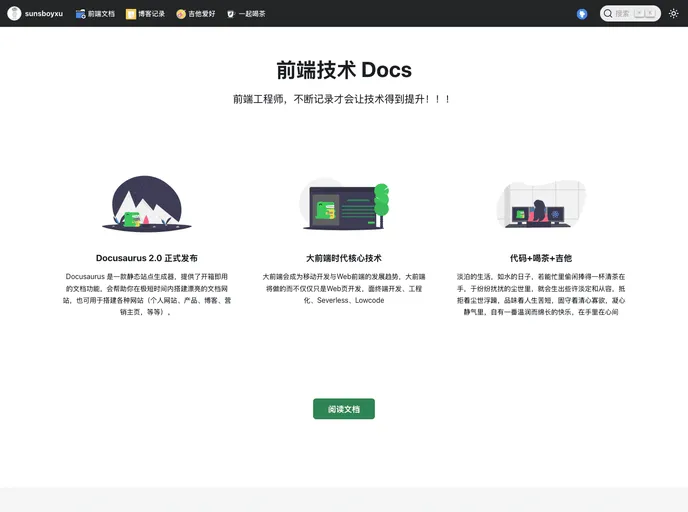Click the 搜索 search box
The width and height of the screenshot is (688, 512).
[x=630, y=14]
